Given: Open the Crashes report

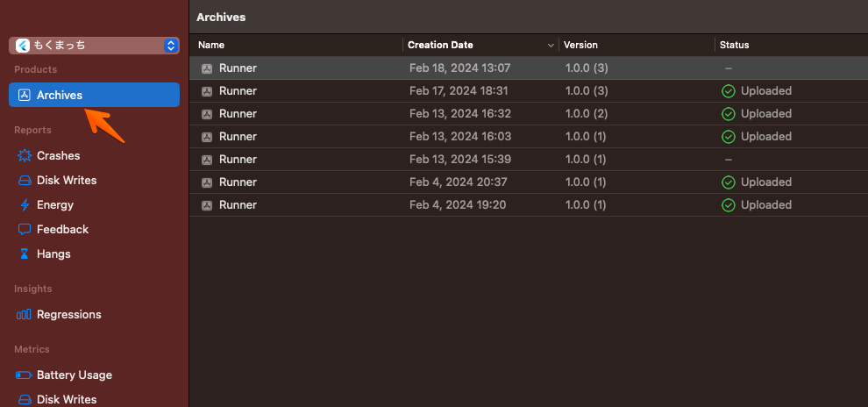Looking at the screenshot, I should point(58,155).
